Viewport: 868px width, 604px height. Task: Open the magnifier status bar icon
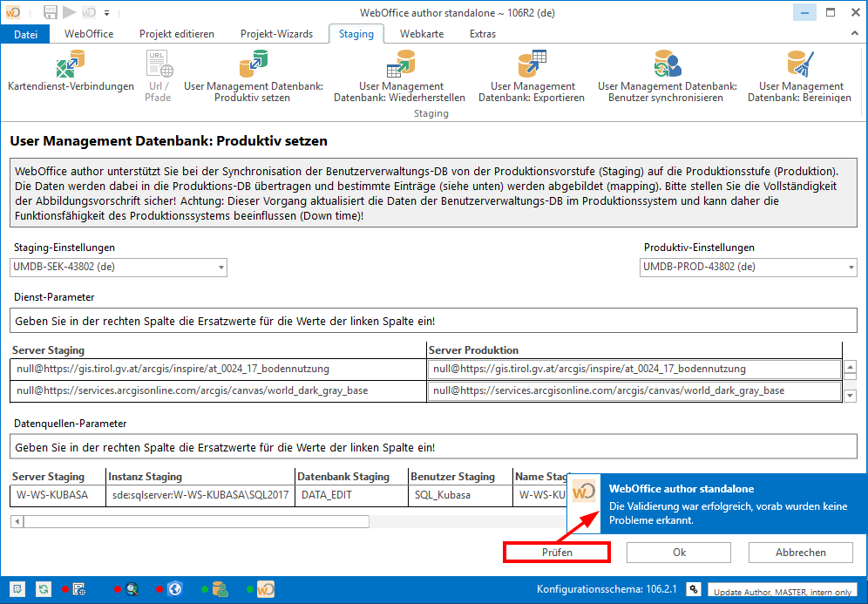point(132,588)
